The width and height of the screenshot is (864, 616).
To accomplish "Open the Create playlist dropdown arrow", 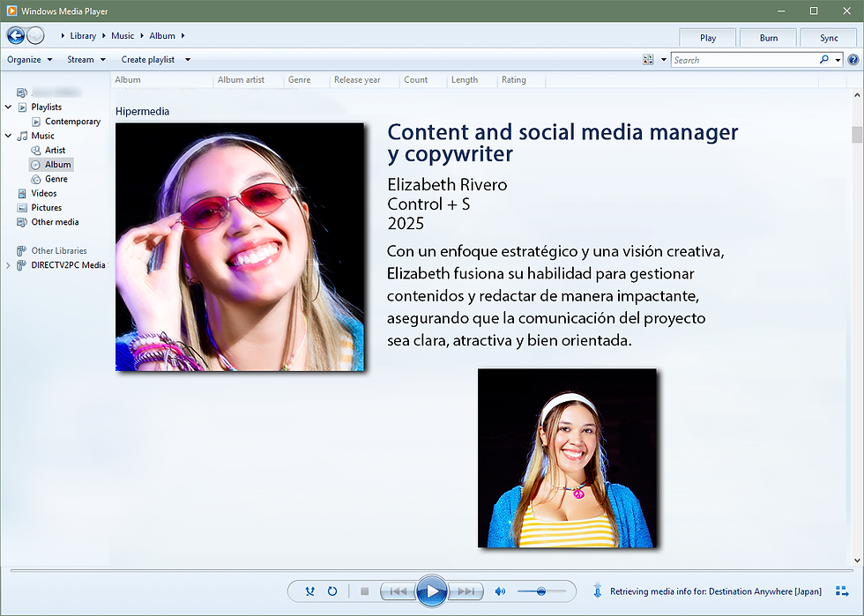I will 187,60.
